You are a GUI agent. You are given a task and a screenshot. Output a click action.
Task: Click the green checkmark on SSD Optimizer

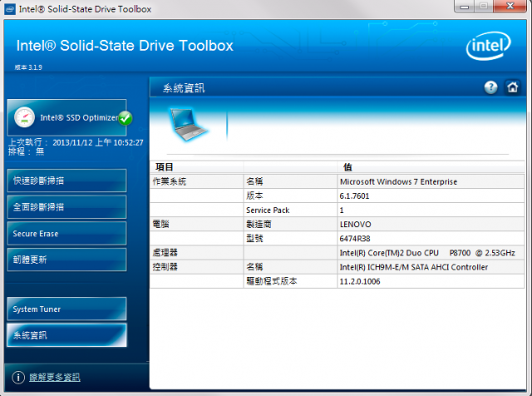[126, 118]
